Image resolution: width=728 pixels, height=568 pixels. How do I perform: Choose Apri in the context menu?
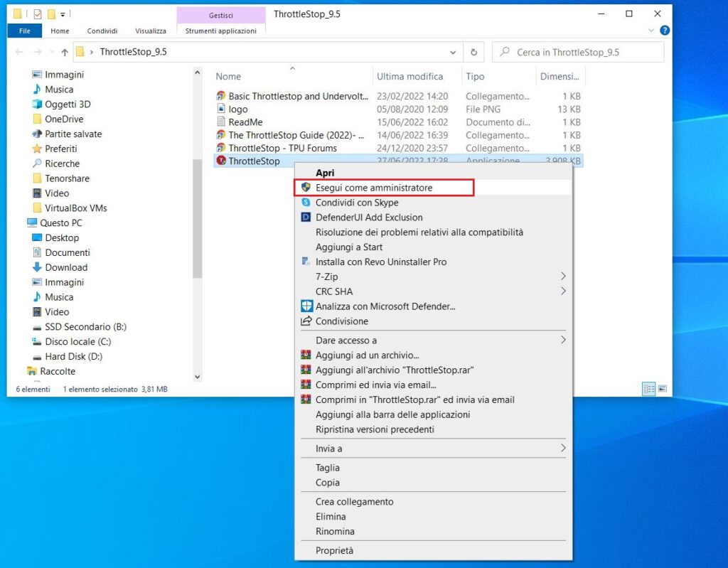click(x=324, y=172)
